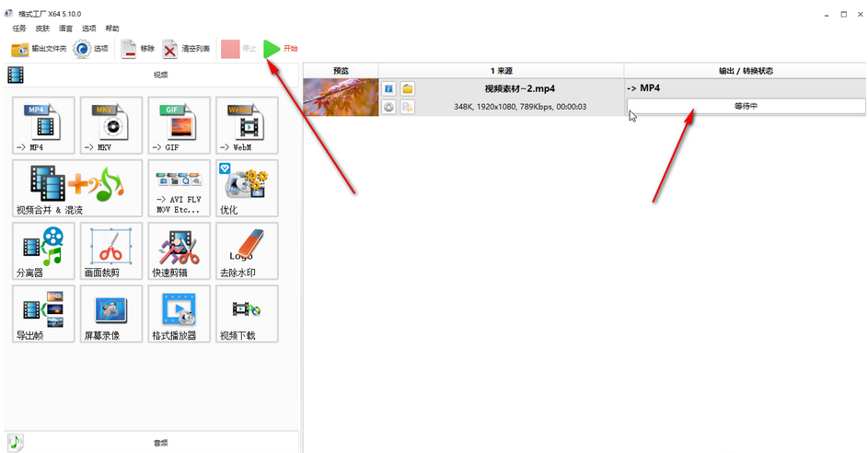868x453 pixels.
Task: Open the 选项 options gear in toolbar
Action: [91, 49]
